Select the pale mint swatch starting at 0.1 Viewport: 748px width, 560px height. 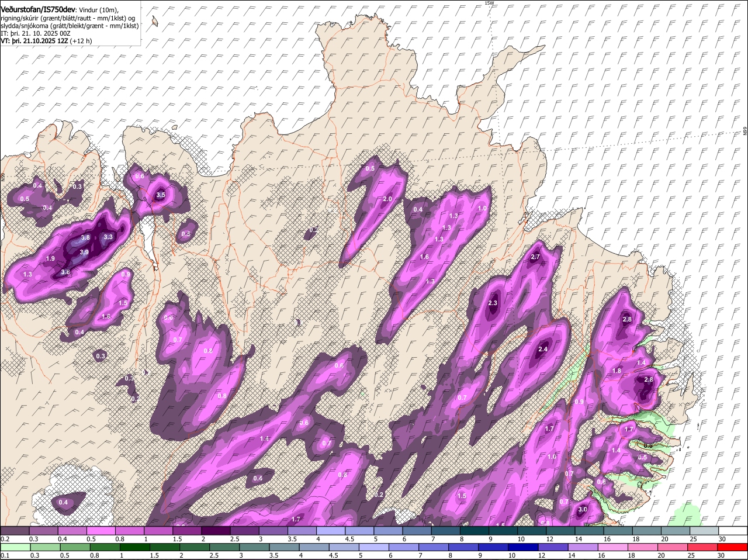[15, 547]
